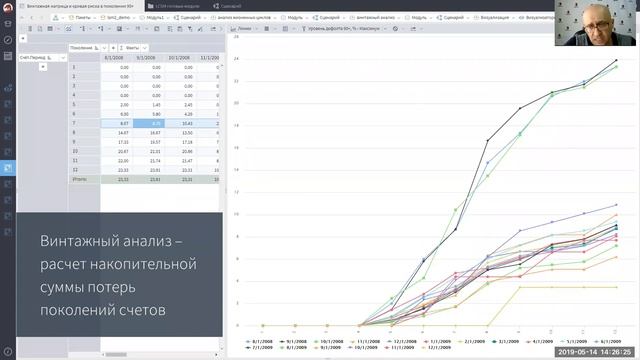640x360 pixels.
Task: Click the sidebar icon below the compass
Action: click(8, 56)
